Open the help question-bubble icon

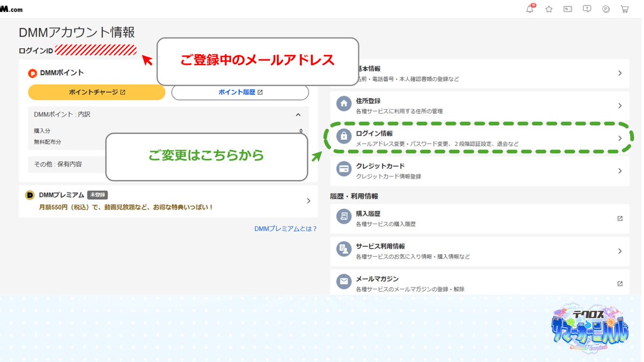click(587, 9)
